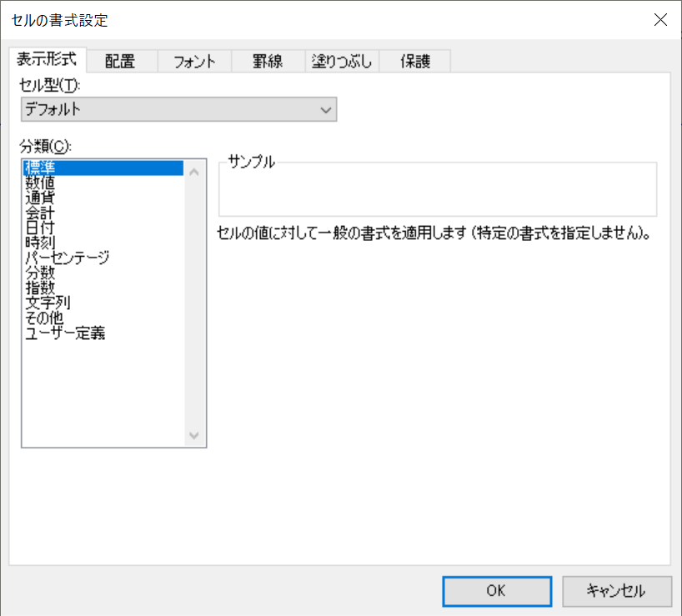
Task: Select ユーザー定義 category
Action: pos(103,333)
